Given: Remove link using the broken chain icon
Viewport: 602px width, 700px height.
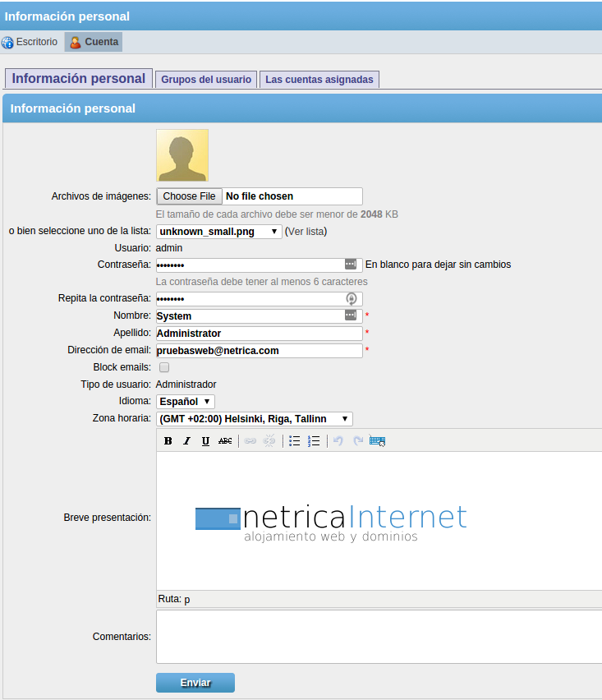Looking at the screenshot, I should tap(269, 441).
